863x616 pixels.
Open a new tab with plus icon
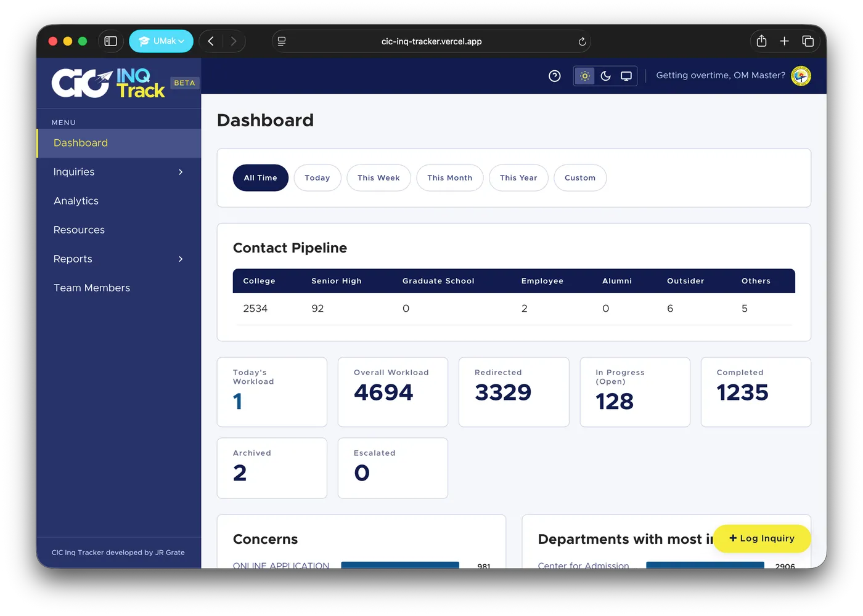[784, 41]
